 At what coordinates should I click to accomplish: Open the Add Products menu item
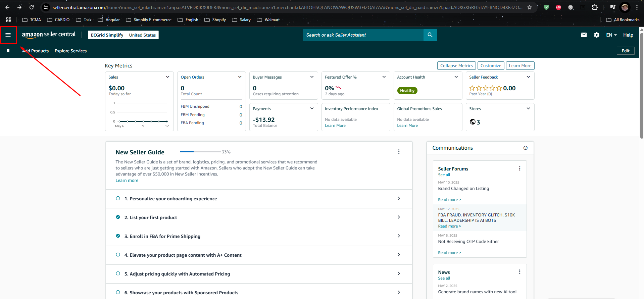(35, 51)
